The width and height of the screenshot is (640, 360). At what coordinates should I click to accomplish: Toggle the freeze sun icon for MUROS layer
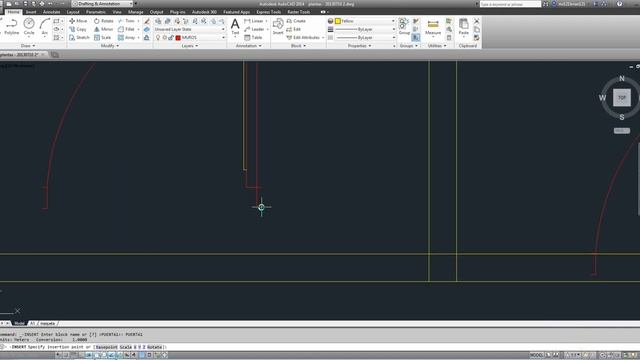[x=164, y=38]
